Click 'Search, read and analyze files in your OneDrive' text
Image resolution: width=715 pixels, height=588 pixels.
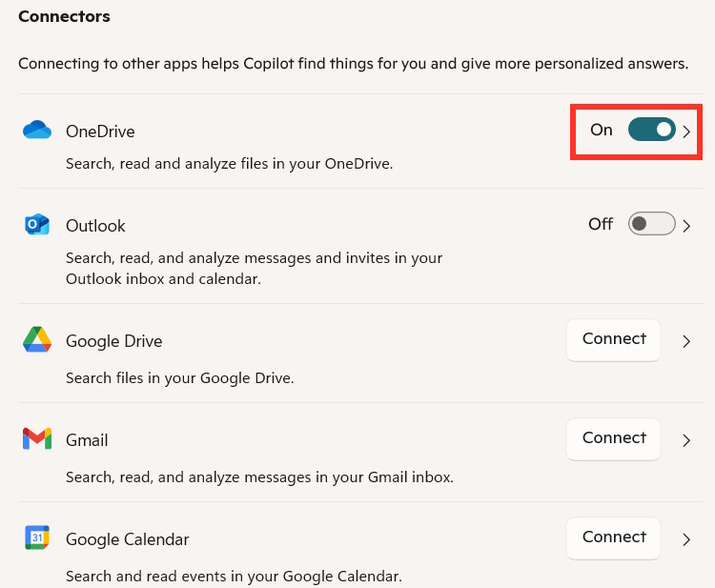(230, 163)
